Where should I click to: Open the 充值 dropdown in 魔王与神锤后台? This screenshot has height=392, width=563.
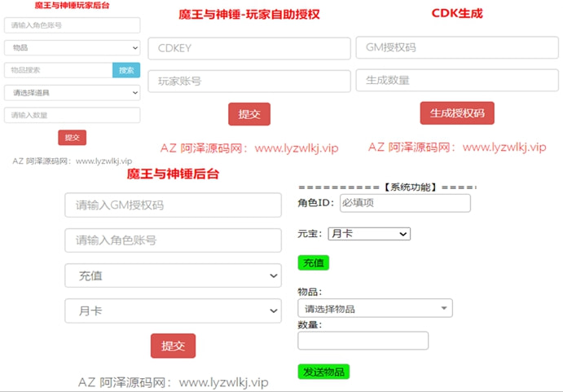(173, 276)
